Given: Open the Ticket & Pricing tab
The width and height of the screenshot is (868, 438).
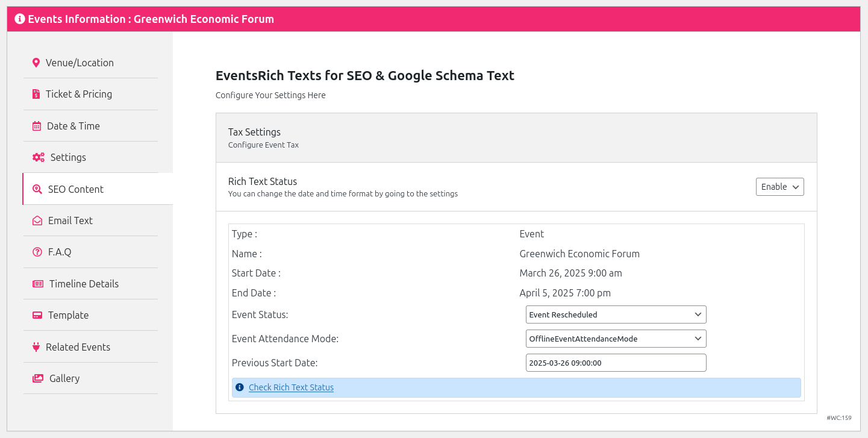Looking at the screenshot, I should coord(90,94).
